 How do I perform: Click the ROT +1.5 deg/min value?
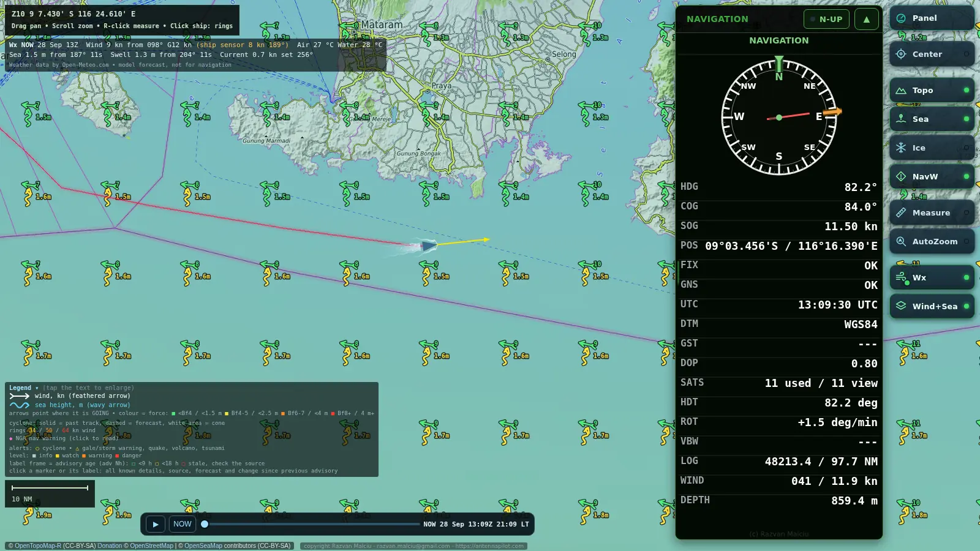click(x=837, y=422)
